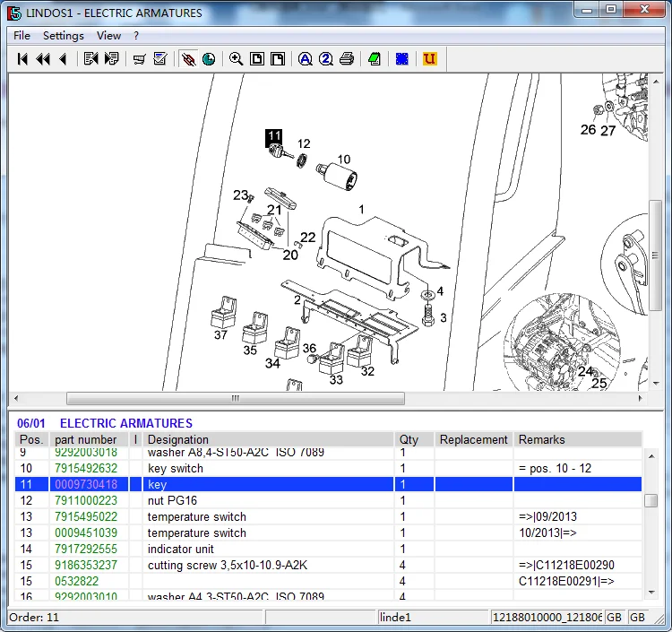Image resolution: width=672 pixels, height=632 pixels.
Task: Click callout 23 in the diagram
Action: pos(240,195)
